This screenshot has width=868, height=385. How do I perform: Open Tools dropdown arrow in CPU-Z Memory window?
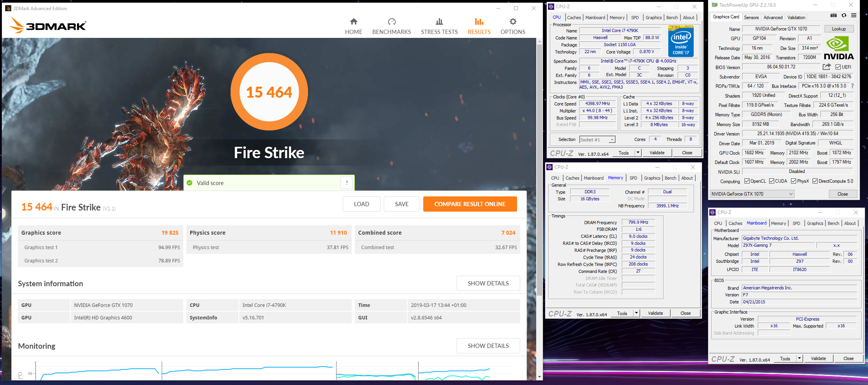636,313
